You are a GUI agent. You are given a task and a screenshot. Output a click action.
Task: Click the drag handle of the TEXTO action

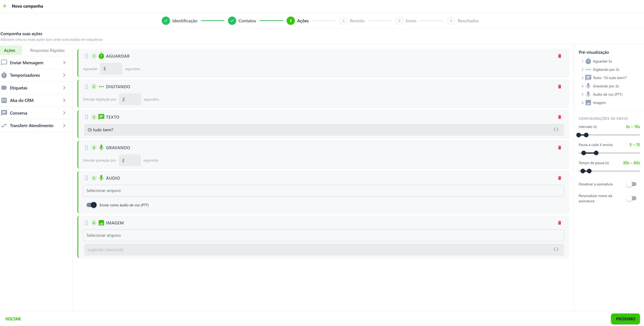[86, 117]
